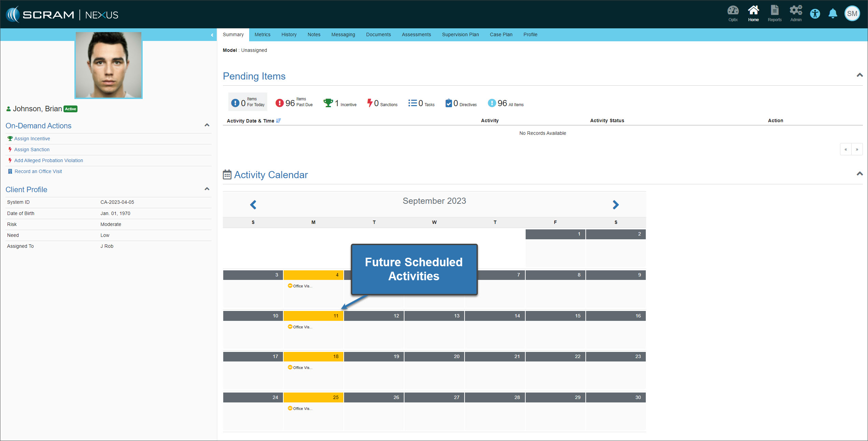Collapse the Pending Items panel
The image size is (868, 441).
click(x=859, y=75)
